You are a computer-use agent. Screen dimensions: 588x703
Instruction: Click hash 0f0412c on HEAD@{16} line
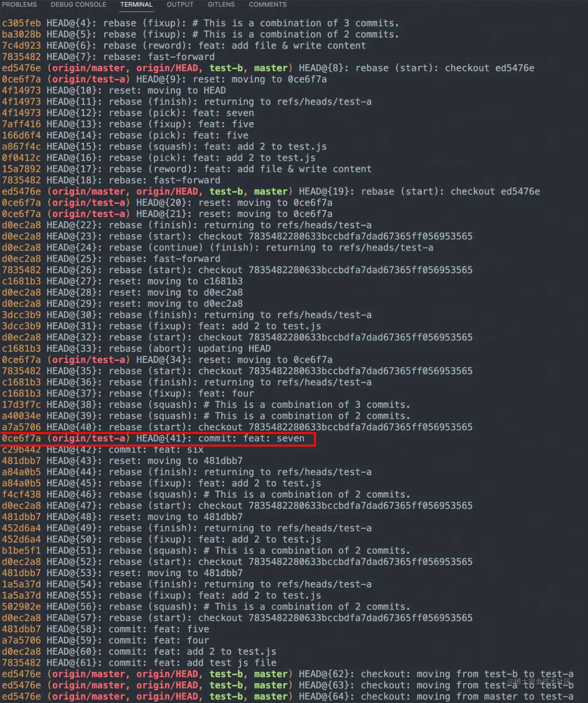click(21, 158)
